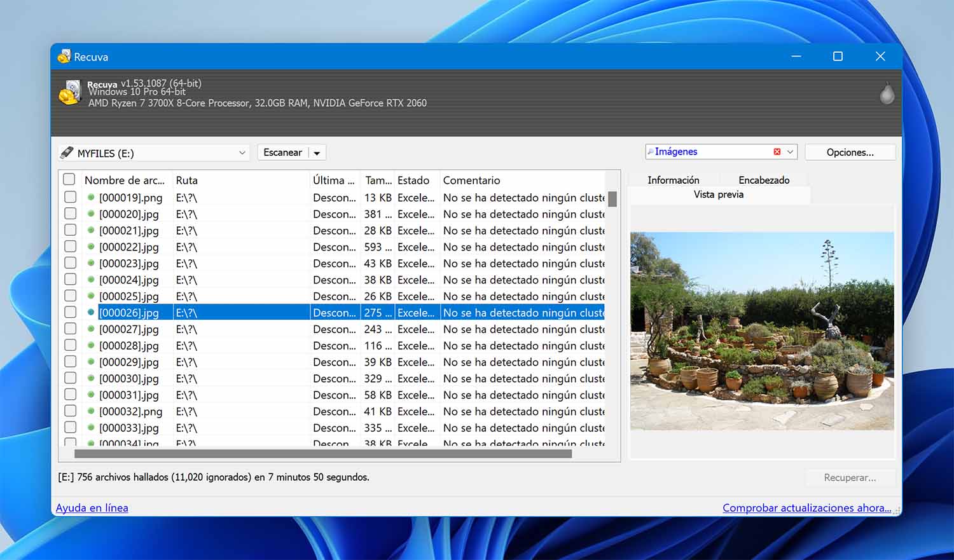The image size is (954, 560).
Task: Click the garden preview image
Action: 762,331
